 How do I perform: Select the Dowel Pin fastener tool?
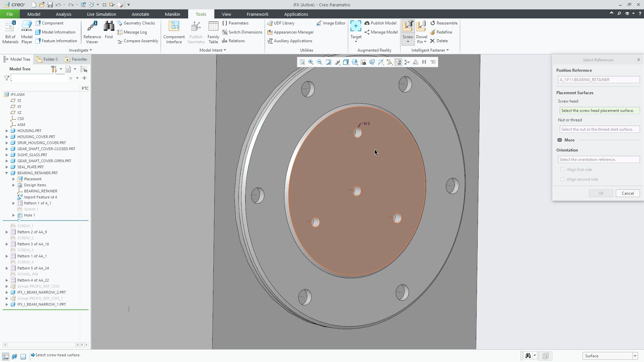422,32
